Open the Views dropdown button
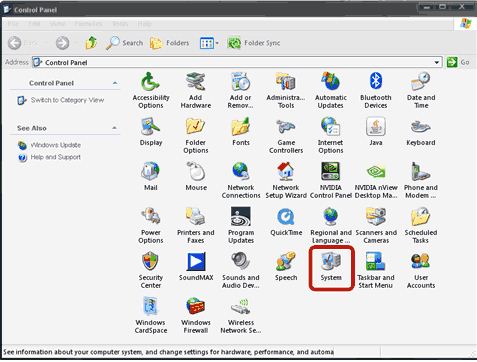Viewport: 477px width, 362px height. coord(209,43)
